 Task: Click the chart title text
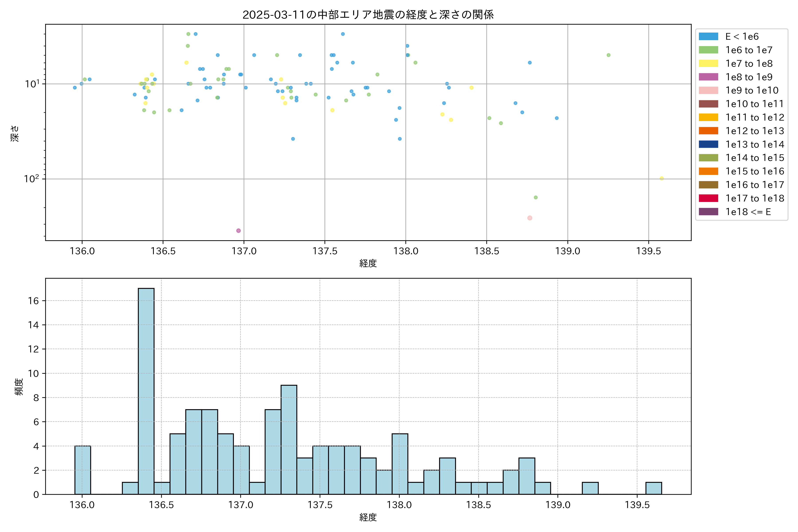368,15
